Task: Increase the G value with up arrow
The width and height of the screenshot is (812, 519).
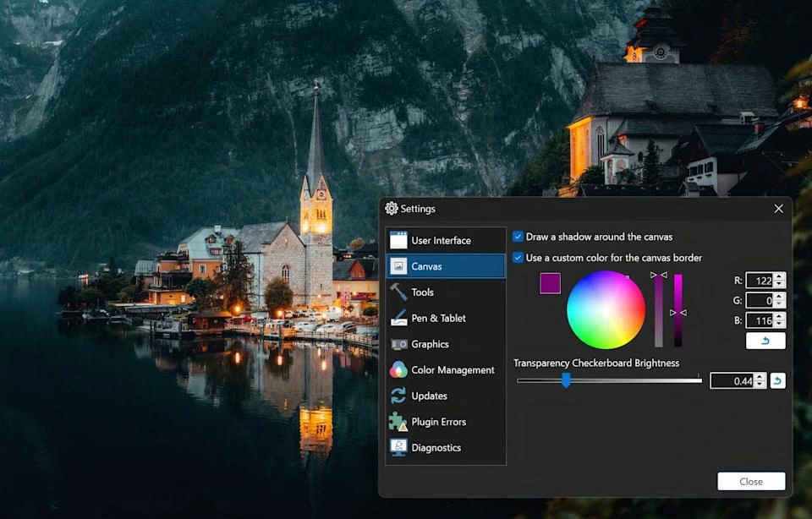Action: [779, 296]
